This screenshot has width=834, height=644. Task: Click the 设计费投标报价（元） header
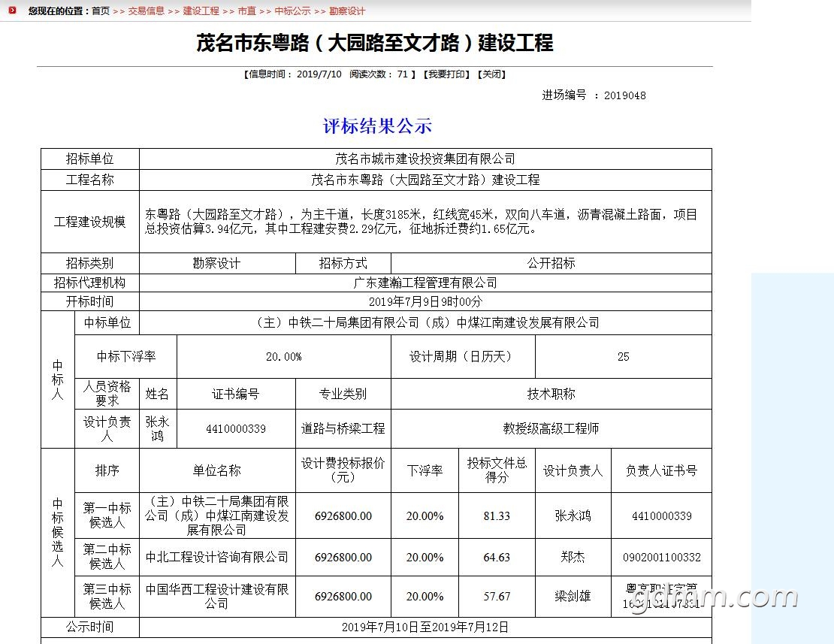343,470
